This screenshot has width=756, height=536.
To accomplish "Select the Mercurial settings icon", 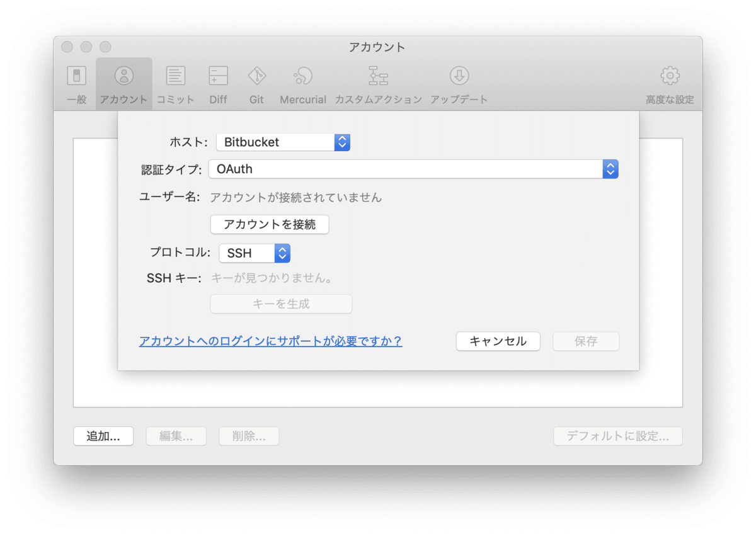I will pyautogui.click(x=302, y=82).
